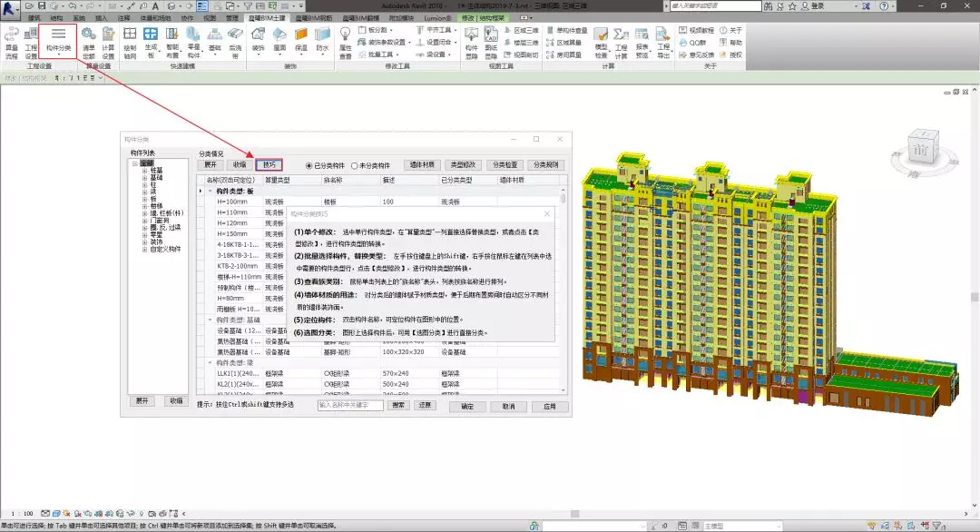The width and height of the screenshot is (980, 532).
Task: Click the 工程计算 sigma icon
Action: click(x=622, y=36)
